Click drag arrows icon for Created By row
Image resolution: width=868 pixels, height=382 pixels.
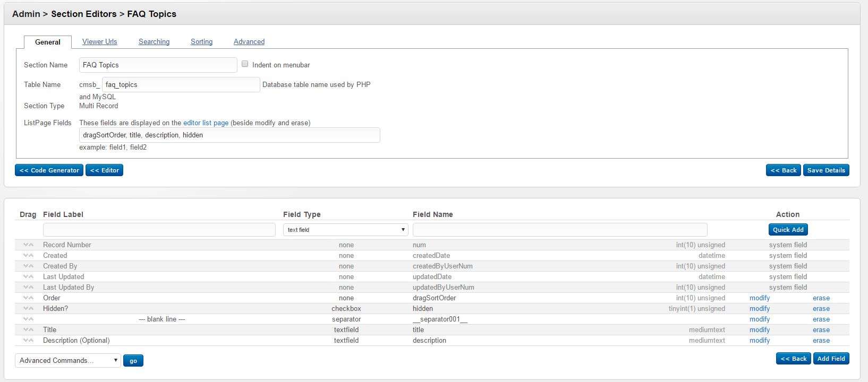click(x=28, y=266)
